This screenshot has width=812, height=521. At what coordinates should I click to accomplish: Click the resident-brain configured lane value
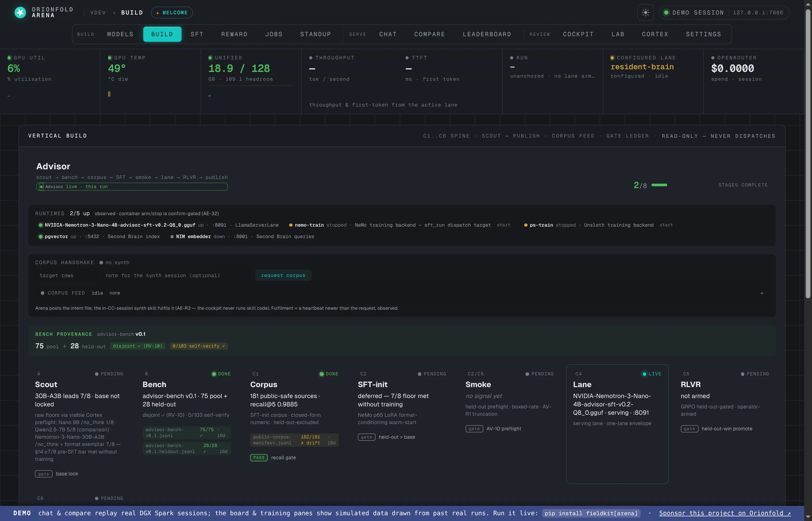point(642,67)
